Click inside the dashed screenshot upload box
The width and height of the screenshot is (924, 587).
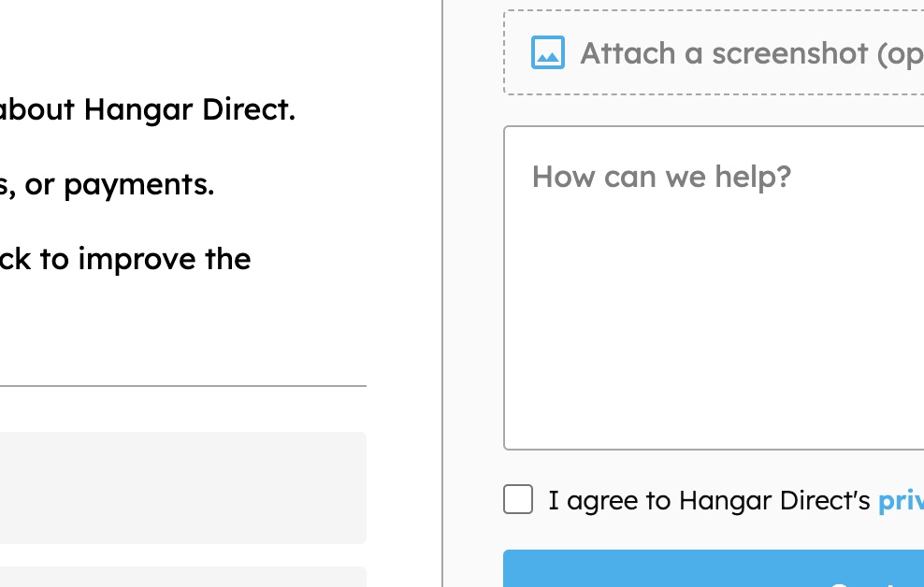tap(714, 51)
